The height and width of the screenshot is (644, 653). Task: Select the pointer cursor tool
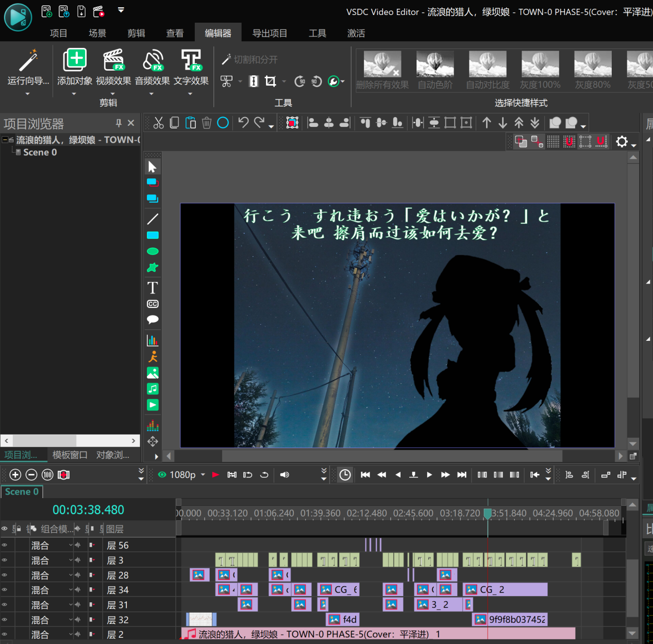coord(152,167)
